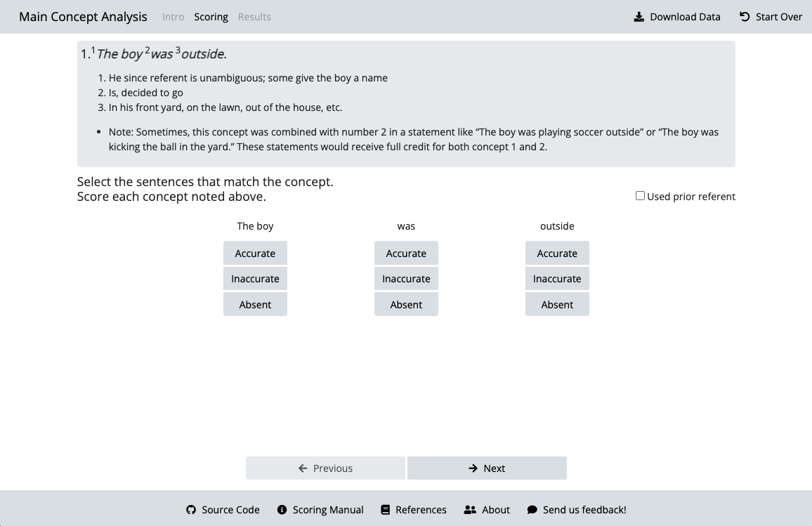Mark "outside" as Absent

tap(557, 305)
